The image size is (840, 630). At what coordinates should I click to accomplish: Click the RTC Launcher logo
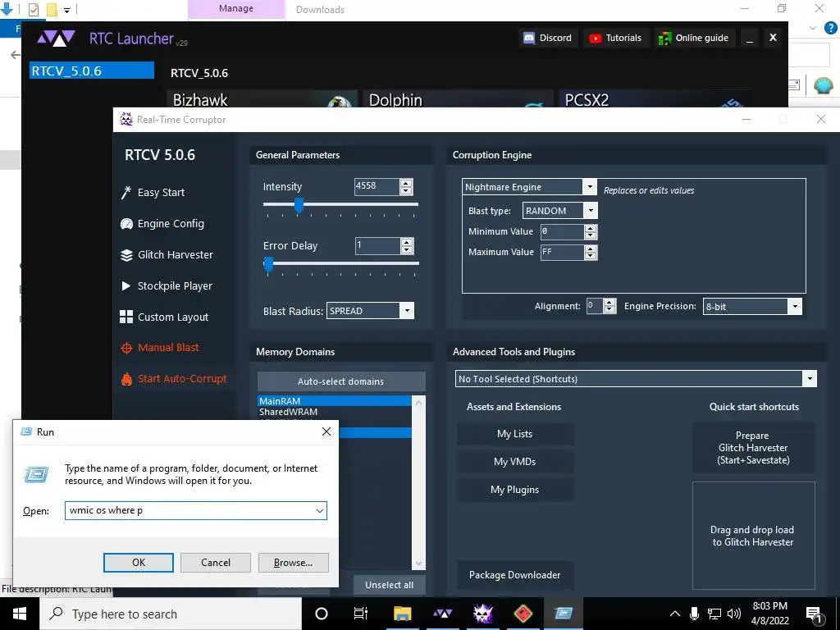click(56, 39)
